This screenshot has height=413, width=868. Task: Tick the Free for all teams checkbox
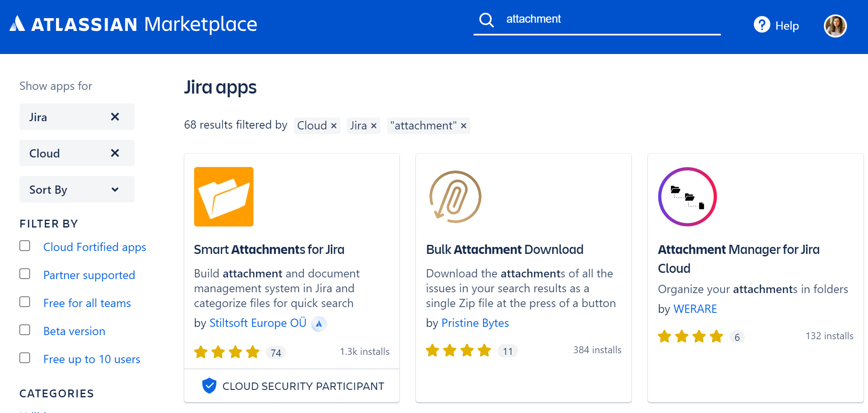(x=25, y=302)
